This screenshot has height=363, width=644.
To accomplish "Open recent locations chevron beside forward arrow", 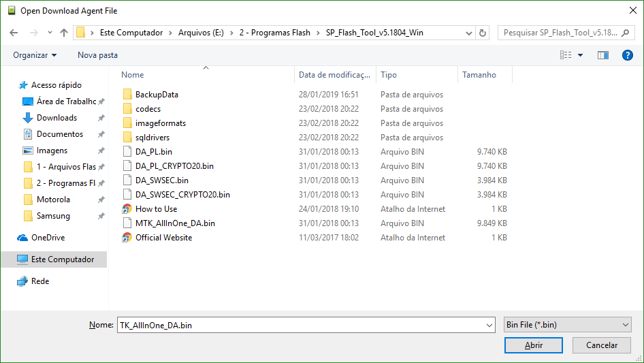I will 50,33.
